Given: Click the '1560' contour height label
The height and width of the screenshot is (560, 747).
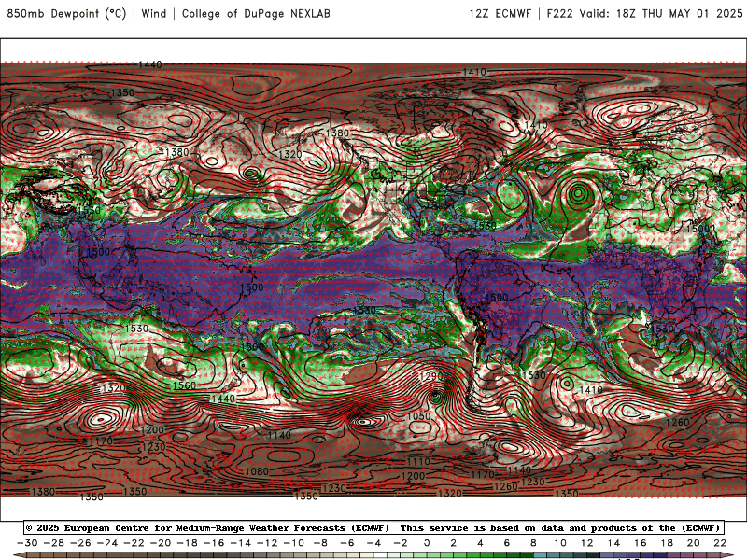Looking at the screenshot, I should coord(184,385).
